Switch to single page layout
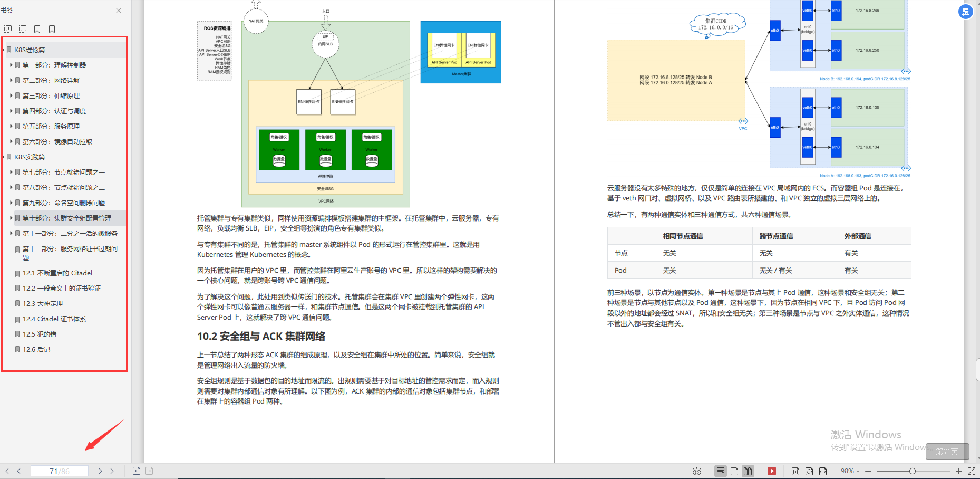Screen dimensions: 980x479 (x=734, y=471)
